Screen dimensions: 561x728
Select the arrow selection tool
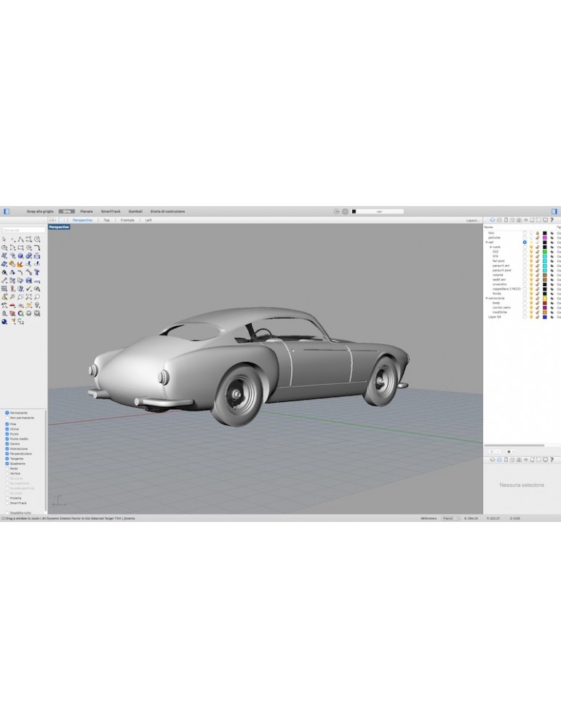click(x=4, y=239)
